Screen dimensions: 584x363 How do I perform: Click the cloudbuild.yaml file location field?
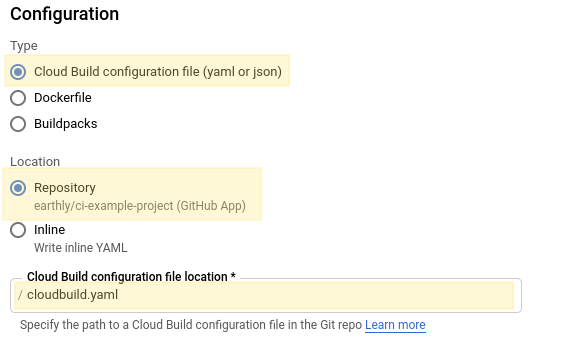coord(266,295)
